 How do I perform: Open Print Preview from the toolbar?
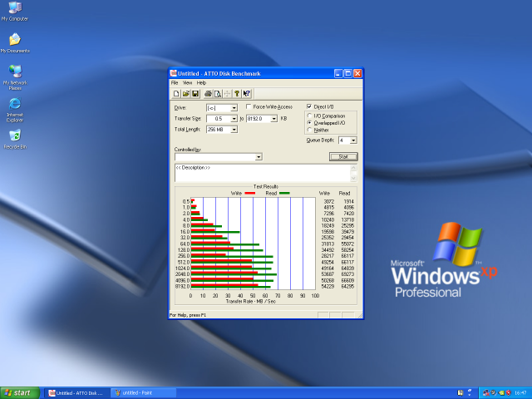[x=218, y=94]
